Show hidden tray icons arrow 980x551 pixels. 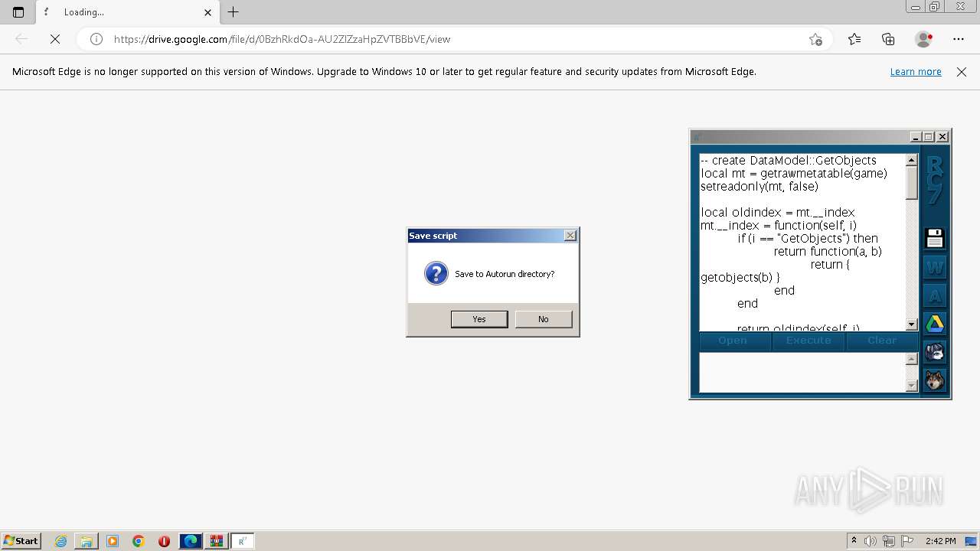[x=854, y=541]
